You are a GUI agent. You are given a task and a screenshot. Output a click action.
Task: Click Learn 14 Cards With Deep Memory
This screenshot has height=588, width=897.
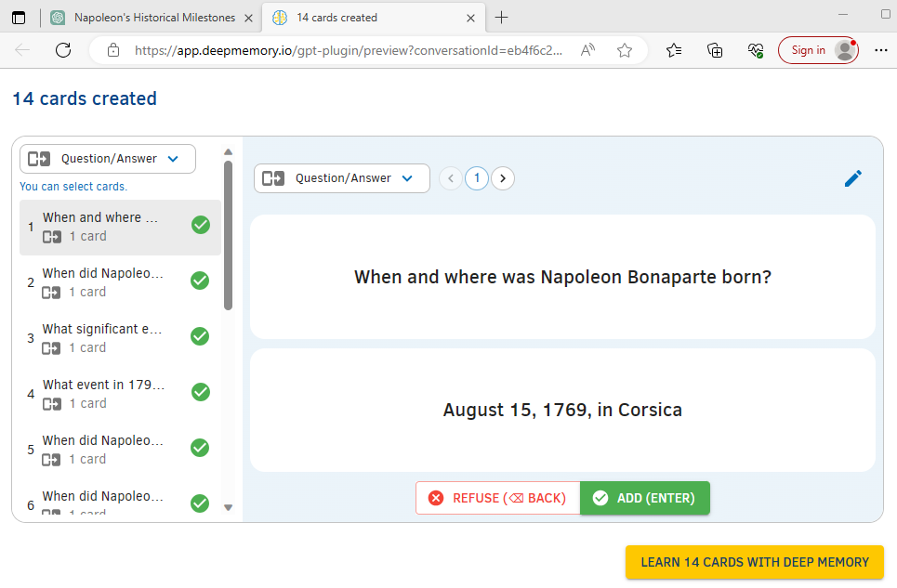(x=754, y=562)
